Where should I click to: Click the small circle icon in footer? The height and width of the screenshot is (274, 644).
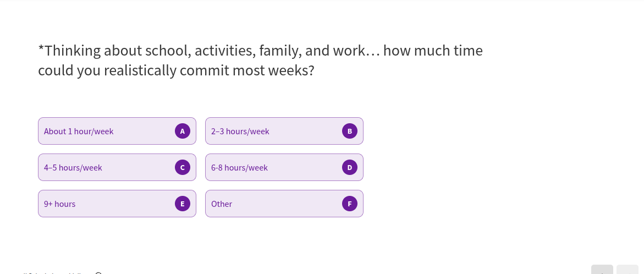[x=98, y=273]
